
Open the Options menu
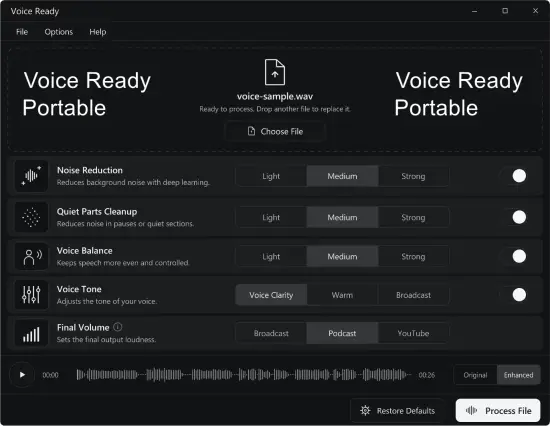pyautogui.click(x=59, y=32)
